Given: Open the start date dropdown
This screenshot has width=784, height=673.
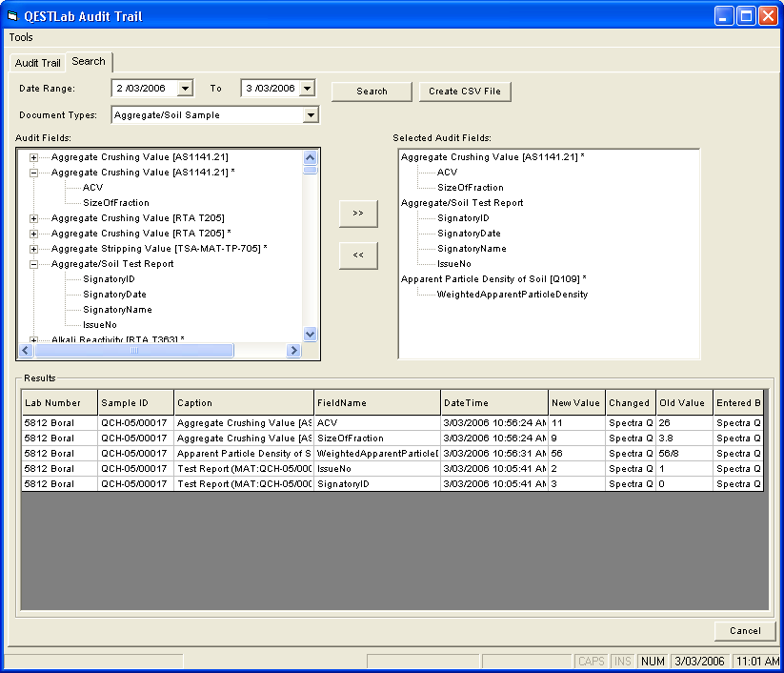Looking at the screenshot, I should [185, 89].
